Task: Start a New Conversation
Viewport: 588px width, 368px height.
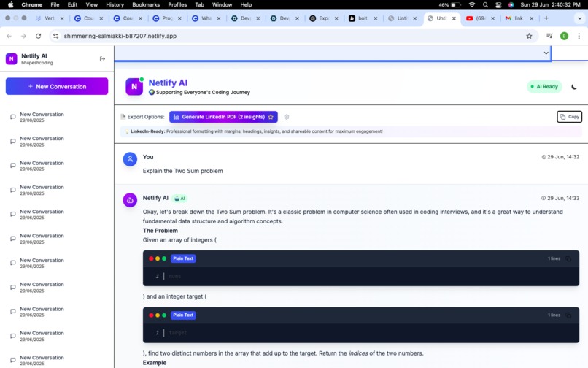Action: tap(57, 86)
